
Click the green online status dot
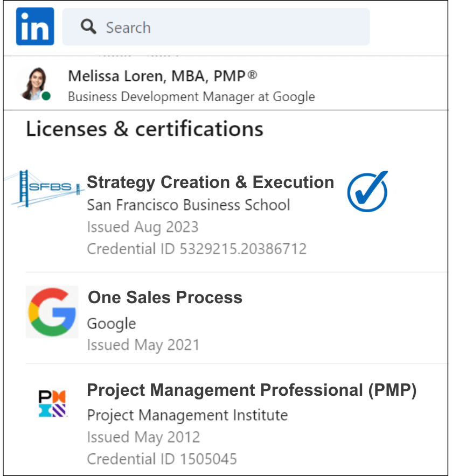[46, 96]
